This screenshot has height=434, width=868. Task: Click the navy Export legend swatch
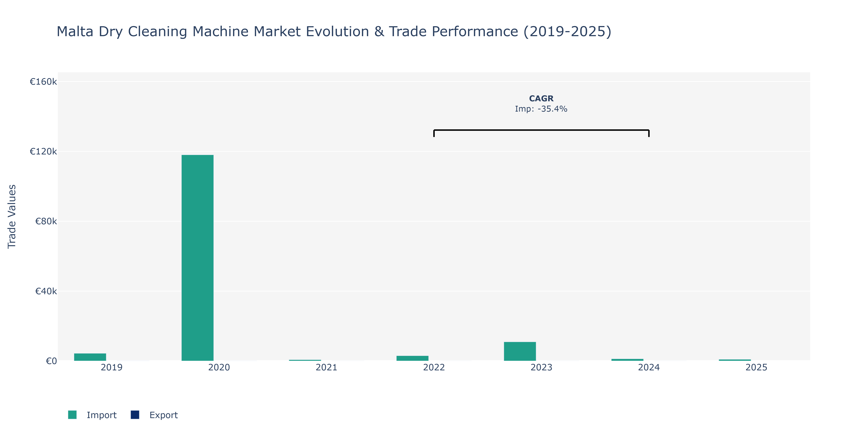(135, 415)
